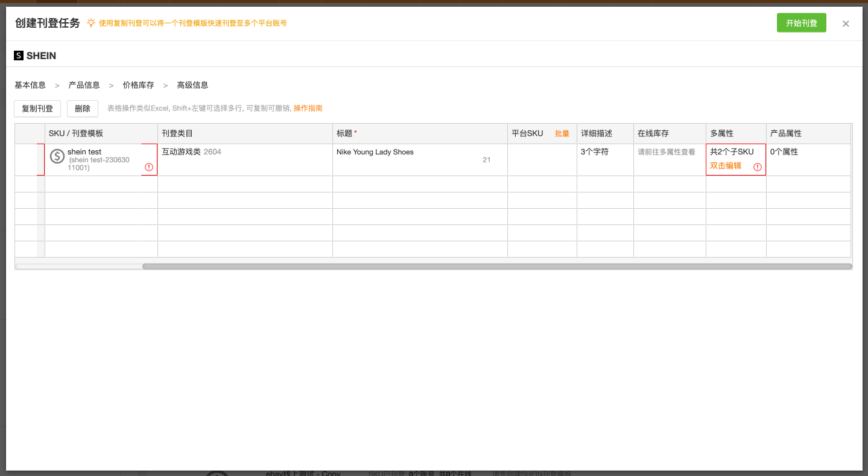Close the 创建刊登任务 dialog
The height and width of the screenshot is (476, 868).
coord(846,24)
